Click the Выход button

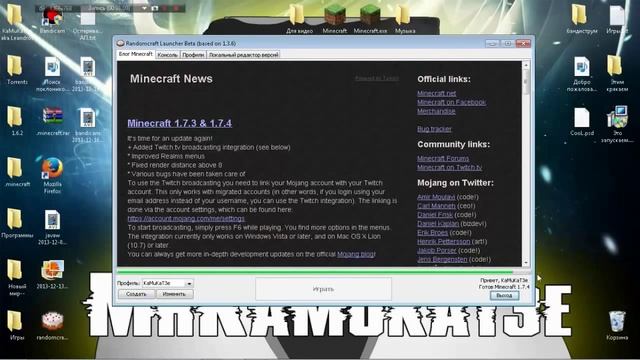[x=504, y=296]
